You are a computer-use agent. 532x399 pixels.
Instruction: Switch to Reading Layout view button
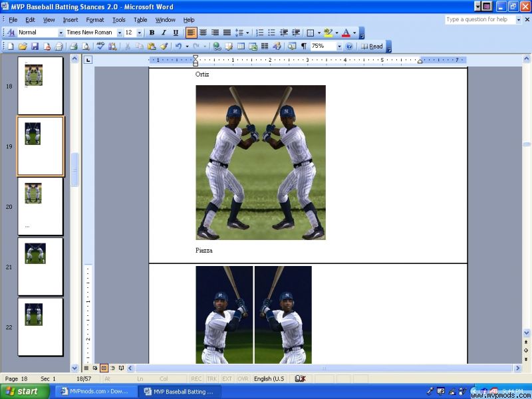click(x=122, y=368)
